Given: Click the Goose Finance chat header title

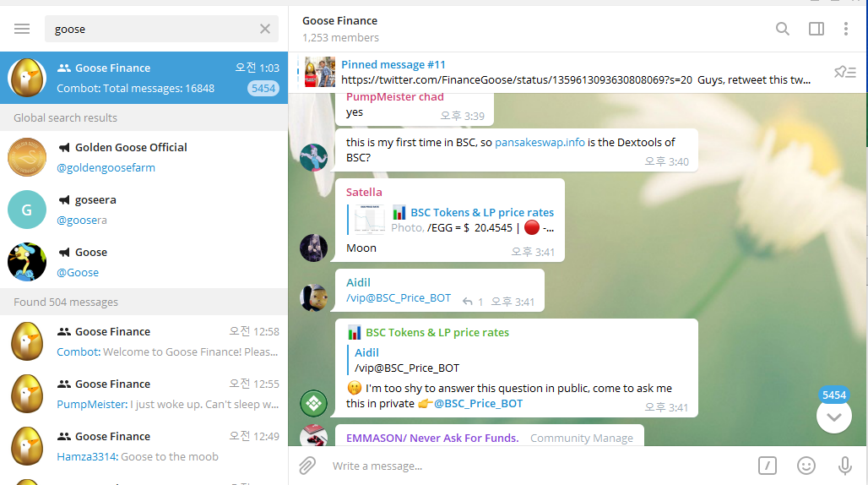Looking at the screenshot, I should (x=340, y=21).
